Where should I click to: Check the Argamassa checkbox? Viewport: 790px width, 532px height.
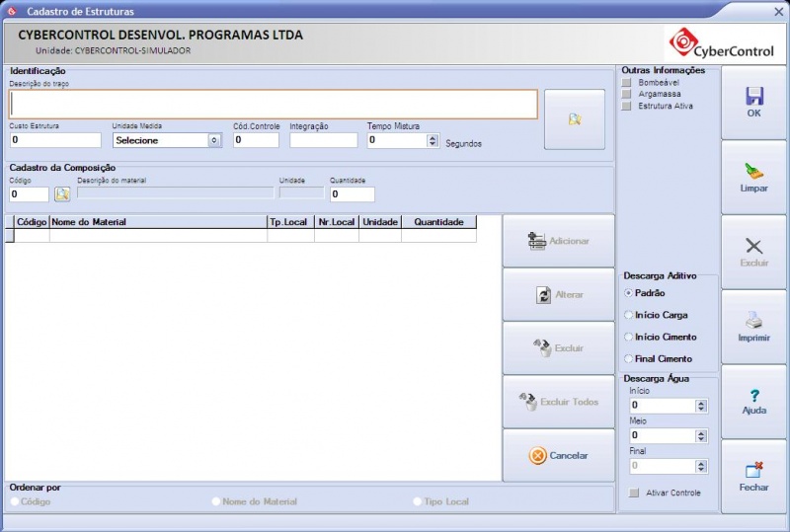[626, 94]
